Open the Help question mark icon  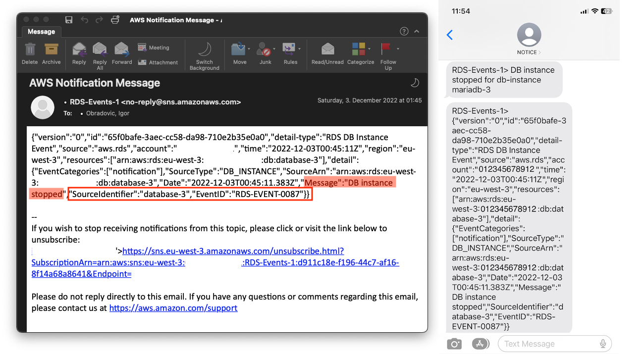pos(404,31)
